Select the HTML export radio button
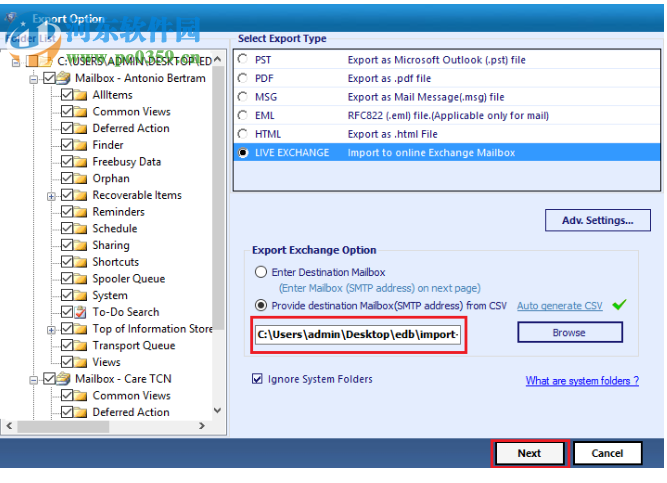This screenshot has height=483, width=667. pyautogui.click(x=243, y=134)
